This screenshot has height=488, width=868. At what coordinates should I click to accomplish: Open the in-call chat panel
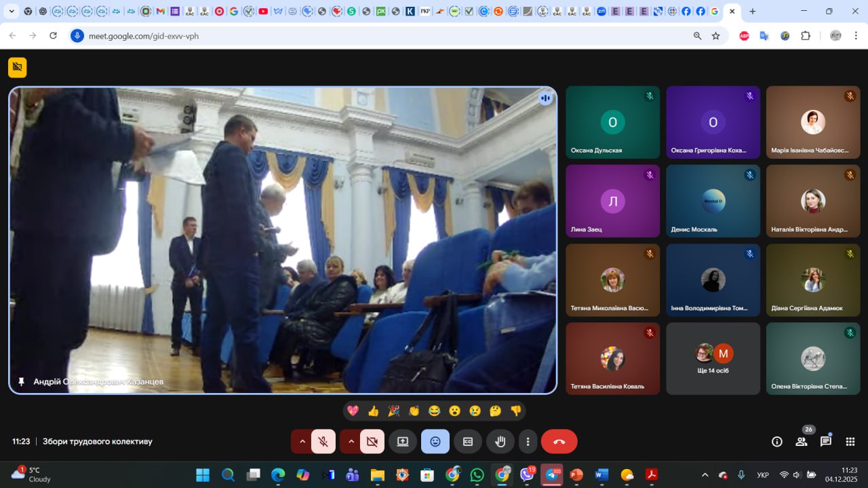[x=825, y=441]
